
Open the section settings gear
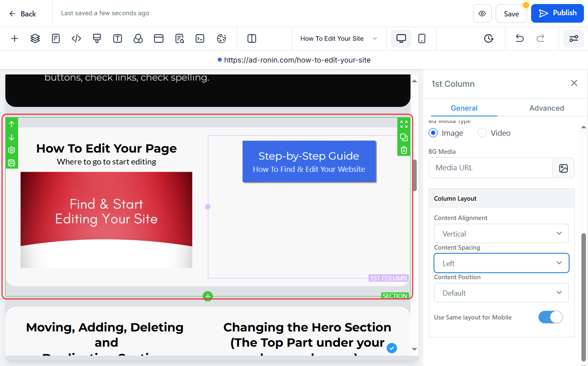coord(12,150)
